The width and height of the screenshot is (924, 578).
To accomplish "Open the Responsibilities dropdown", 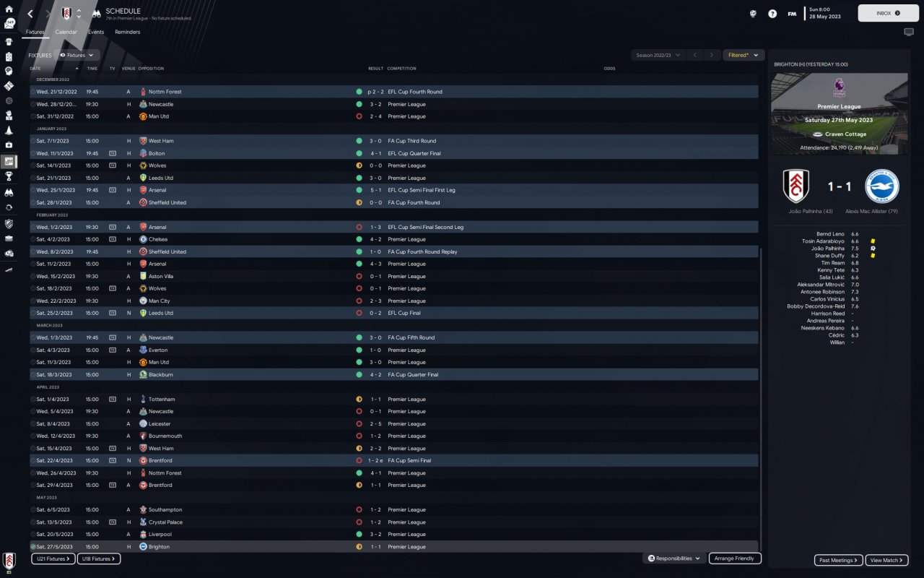I will (x=674, y=558).
